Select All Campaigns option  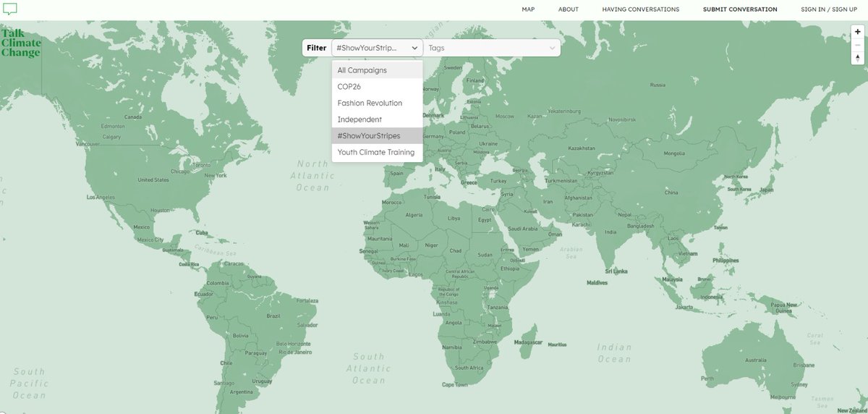pos(377,70)
